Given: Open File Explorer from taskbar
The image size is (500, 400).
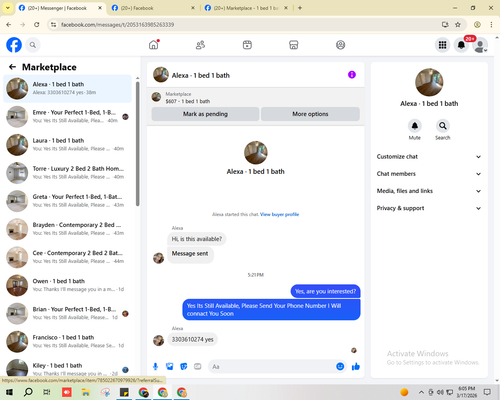Looking at the screenshot, I should coord(86,392).
